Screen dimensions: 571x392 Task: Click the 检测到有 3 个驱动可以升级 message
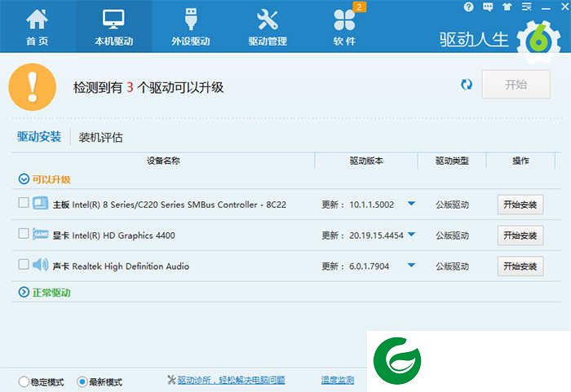pyautogui.click(x=148, y=87)
